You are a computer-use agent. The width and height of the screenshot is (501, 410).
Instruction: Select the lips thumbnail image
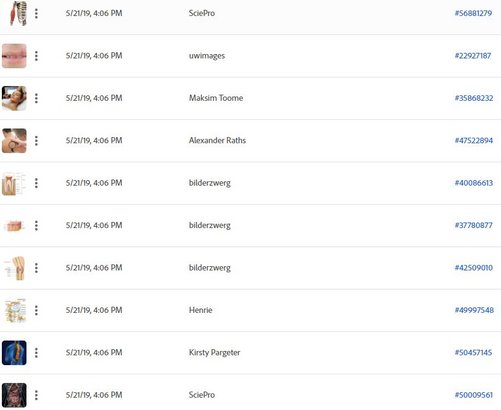(14, 56)
